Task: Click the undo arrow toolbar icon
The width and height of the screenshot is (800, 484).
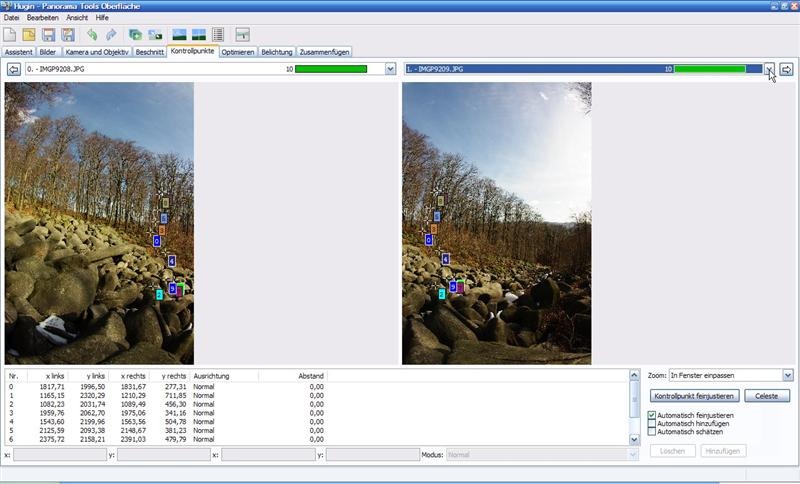Action: pyautogui.click(x=92, y=35)
